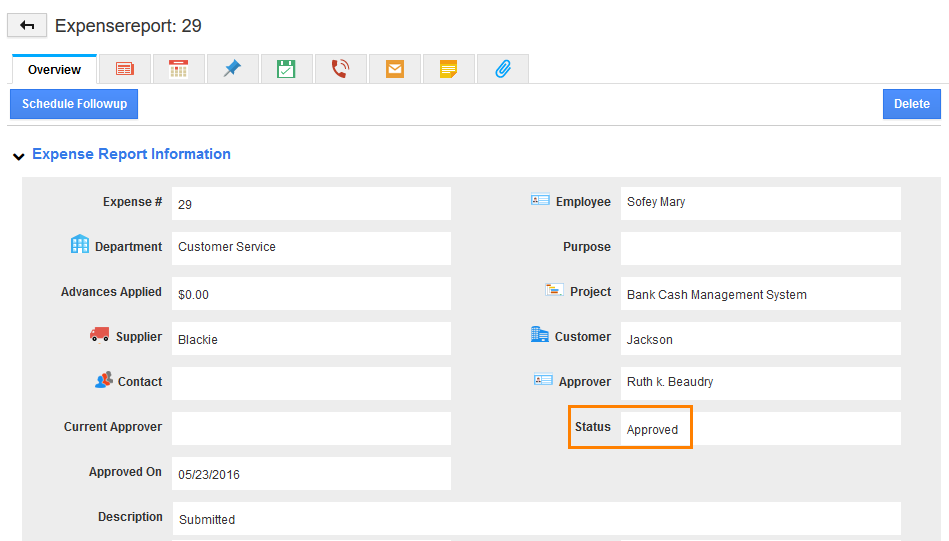The height and width of the screenshot is (541, 949).
Task: Select the Employee field Sofey Mary
Action: point(759,202)
